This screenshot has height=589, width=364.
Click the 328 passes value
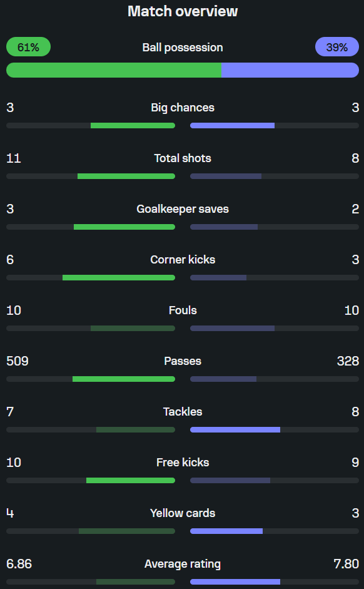click(x=348, y=361)
